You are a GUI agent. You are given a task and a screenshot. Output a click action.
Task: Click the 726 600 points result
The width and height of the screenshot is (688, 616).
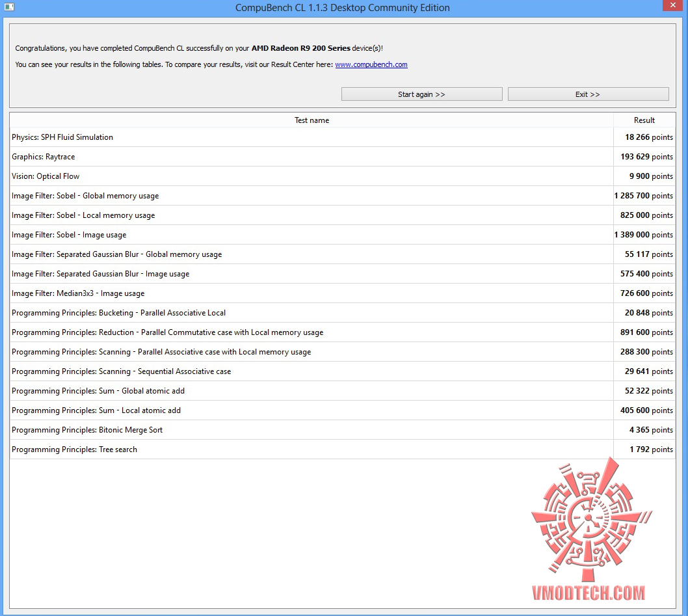pos(647,293)
